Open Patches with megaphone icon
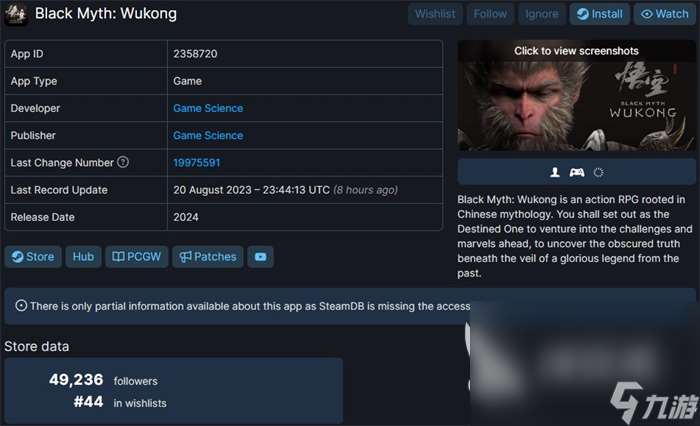This screenshot has width=700, height=426. coord(208,257)
